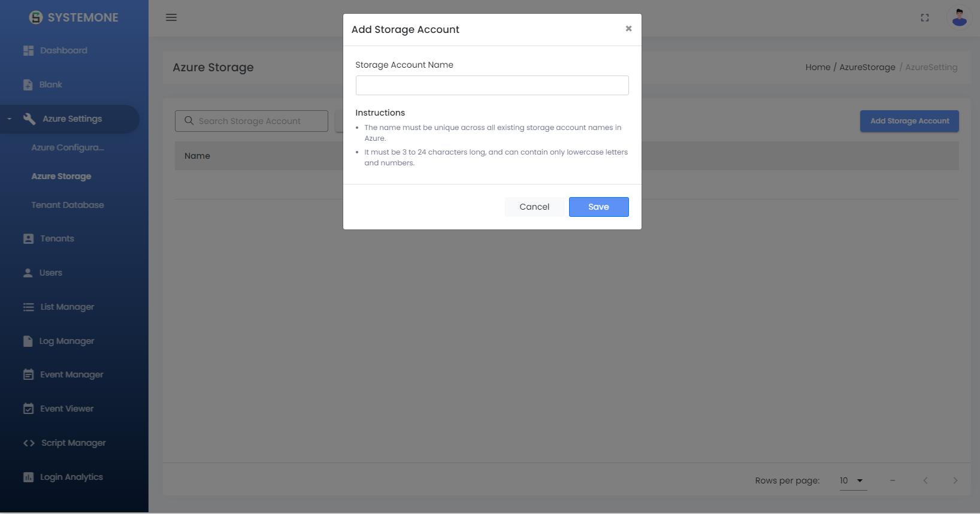Click the fullscreen toggle icon
This screenshot has width=980, height=514.
coord(925,18)
